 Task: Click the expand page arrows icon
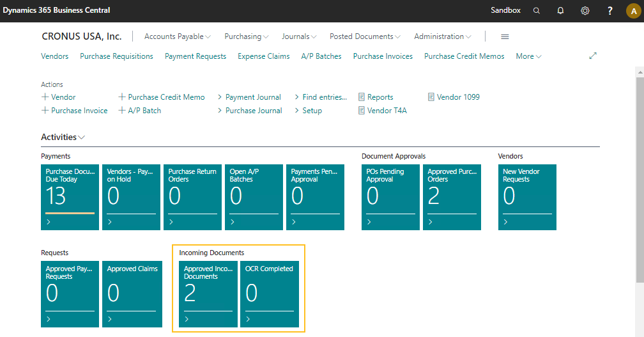click(593, 56)
